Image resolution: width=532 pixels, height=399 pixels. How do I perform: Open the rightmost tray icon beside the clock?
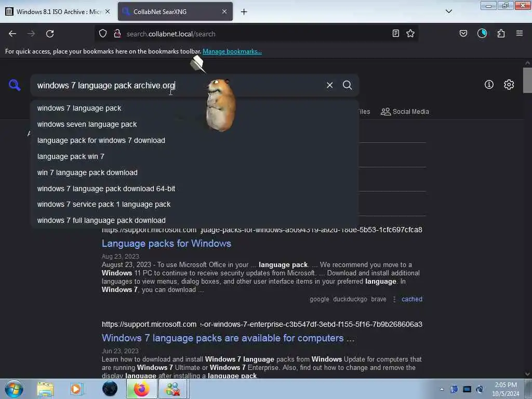(x=480, y=389)
